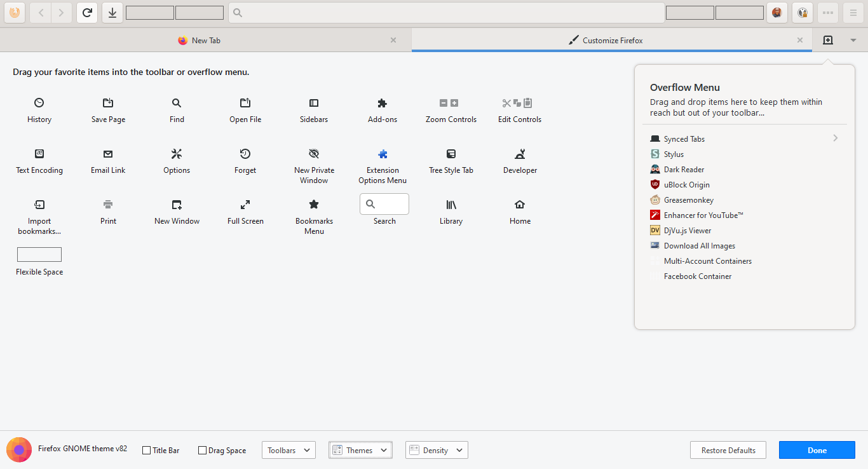
Task: Click the Find magnifier icon
Action: [177, 103]
